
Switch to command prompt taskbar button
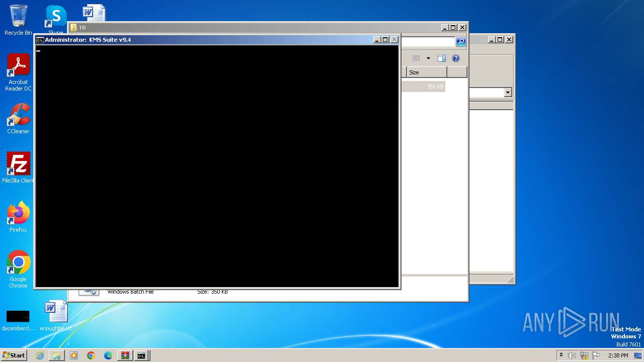[x=141, y=355]
